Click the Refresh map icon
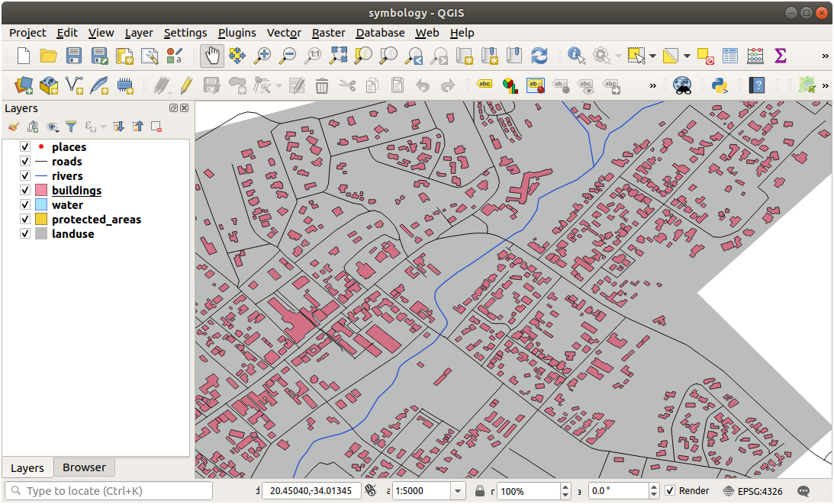 coord(539,56)
